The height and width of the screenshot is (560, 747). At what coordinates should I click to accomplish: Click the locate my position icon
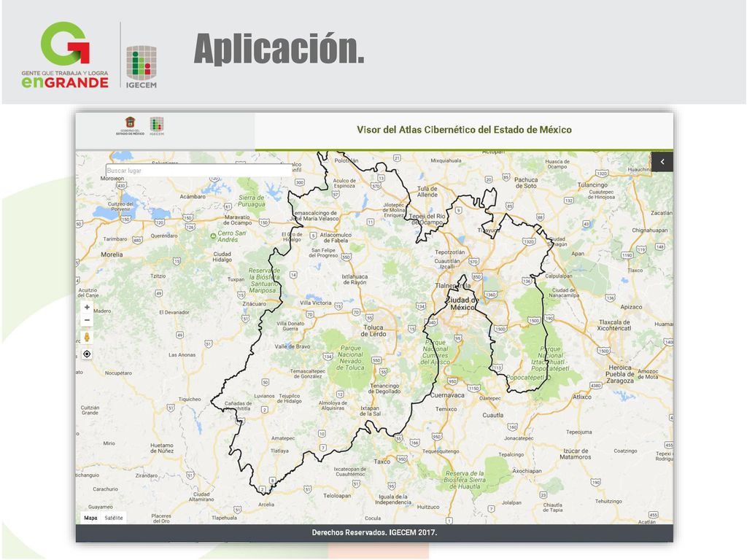coord(87,354)
